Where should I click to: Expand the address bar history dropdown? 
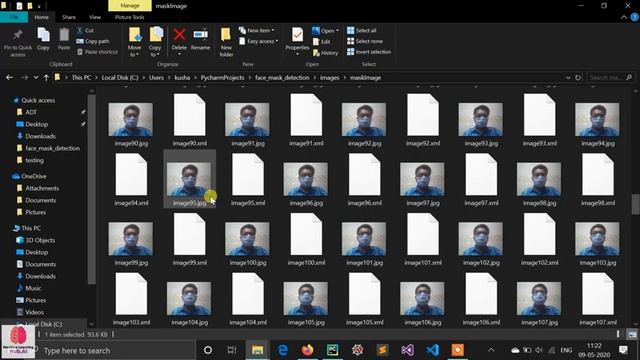(x=568, y=78)
